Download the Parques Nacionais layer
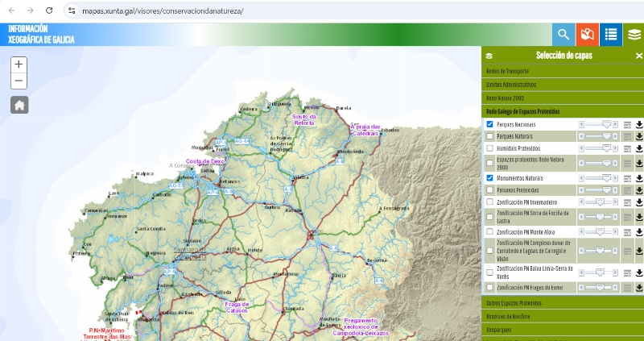 point(639,125)
